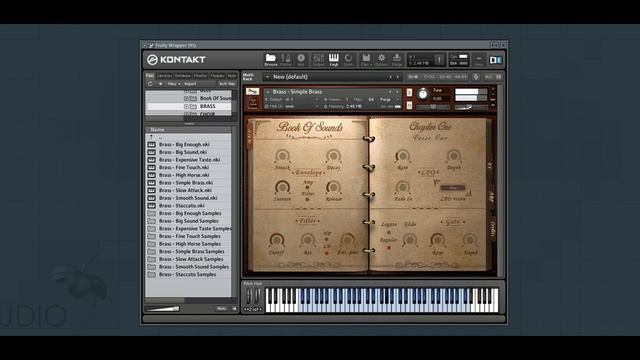
Task: Click the Browse folder icon in Kontakt toolbar
Action: pos(271,60)
